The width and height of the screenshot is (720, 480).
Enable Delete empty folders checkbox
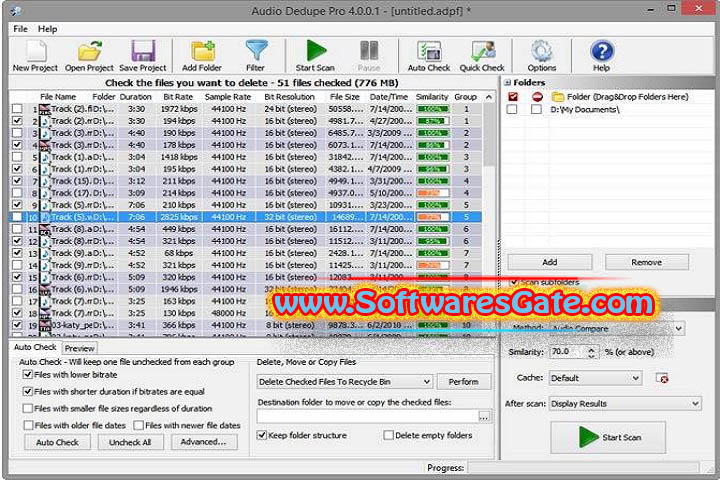click(388, 435)
